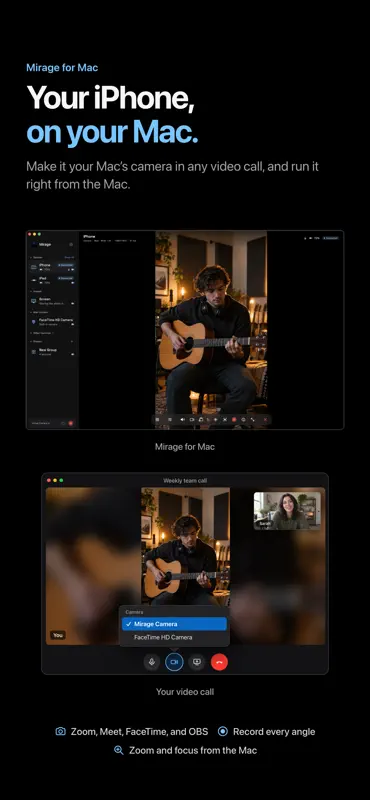
Task: Select the iPhone device in Mirage sidebar
Action: point(52,267)
